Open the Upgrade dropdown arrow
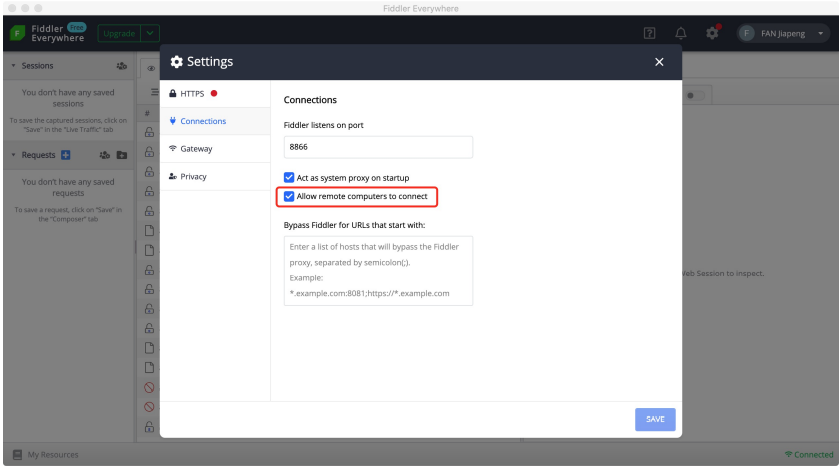The image size is (840, 469). pyautogui.click(x=148, y=34)
